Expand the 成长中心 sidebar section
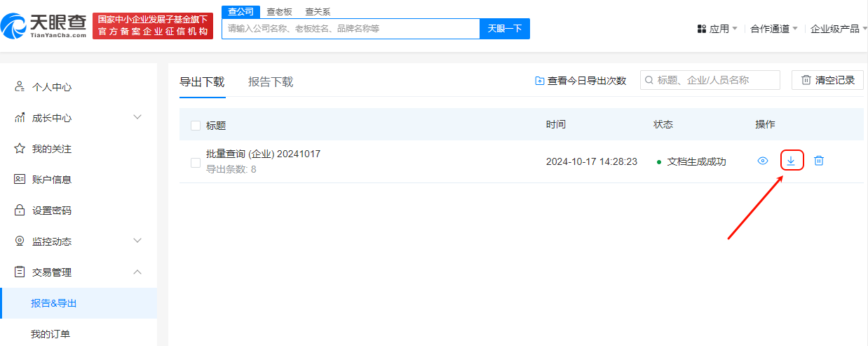Screen dimensions: 868x346 [137, 117]
